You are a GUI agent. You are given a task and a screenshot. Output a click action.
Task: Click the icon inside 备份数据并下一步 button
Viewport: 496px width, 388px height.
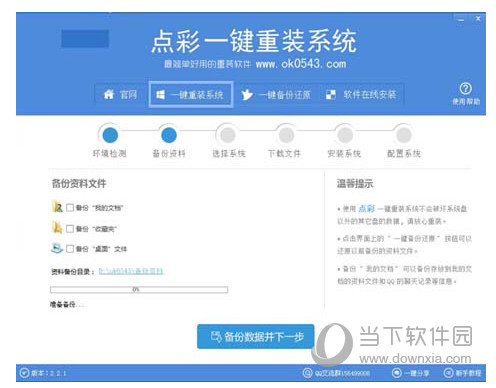216,337
